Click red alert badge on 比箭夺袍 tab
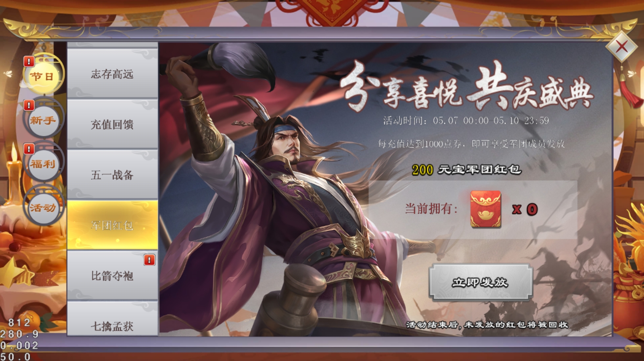644x361 pixels. (149, 260)
